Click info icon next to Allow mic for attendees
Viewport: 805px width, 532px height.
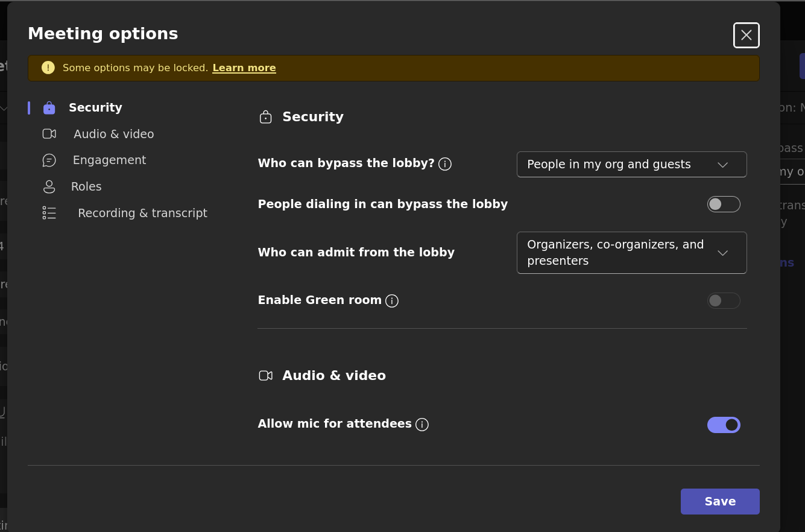coord(422,425)
